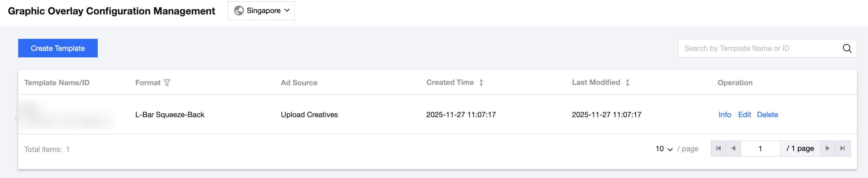The width and height of the screenshot is (868, 178).
Task: Click the Created Time column header
Action: coord(450,82)
